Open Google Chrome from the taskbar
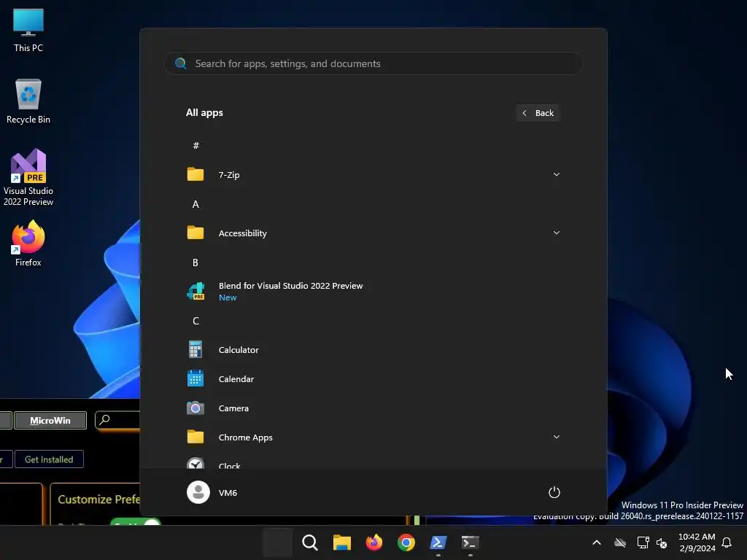Image resolution: width=747 pixels, height=560 pixels. pos(406,542)
